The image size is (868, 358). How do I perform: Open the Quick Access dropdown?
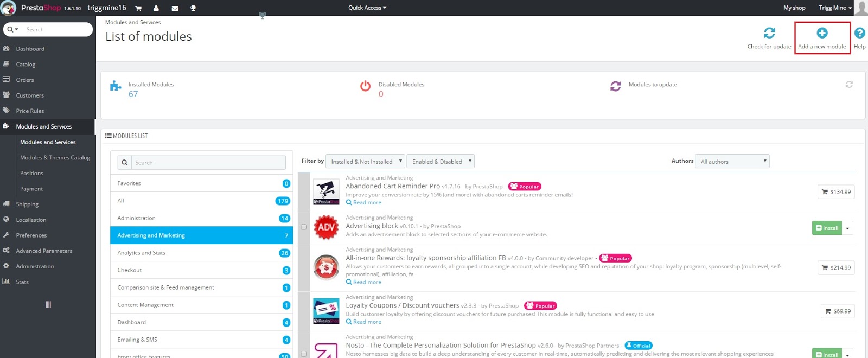(367, 8)
